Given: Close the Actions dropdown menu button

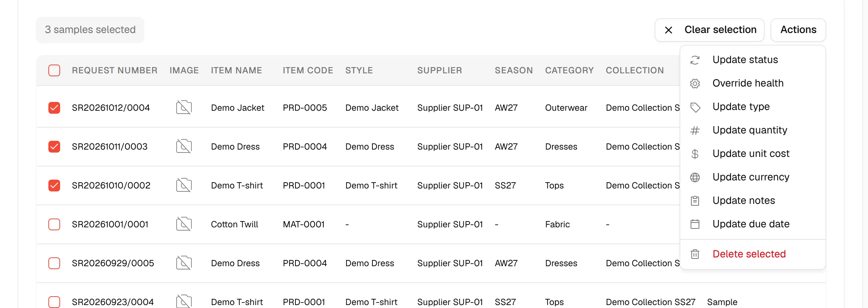Looking at the screenshot, I should 798,30.
